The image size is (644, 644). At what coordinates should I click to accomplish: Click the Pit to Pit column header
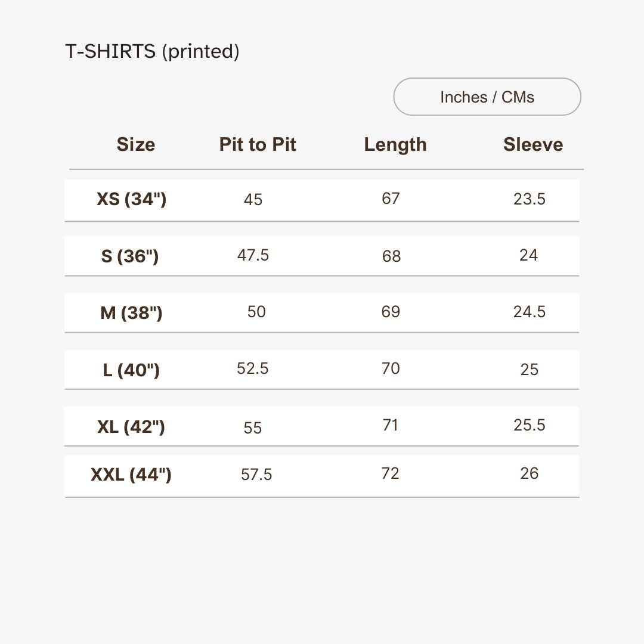point(258,144)
